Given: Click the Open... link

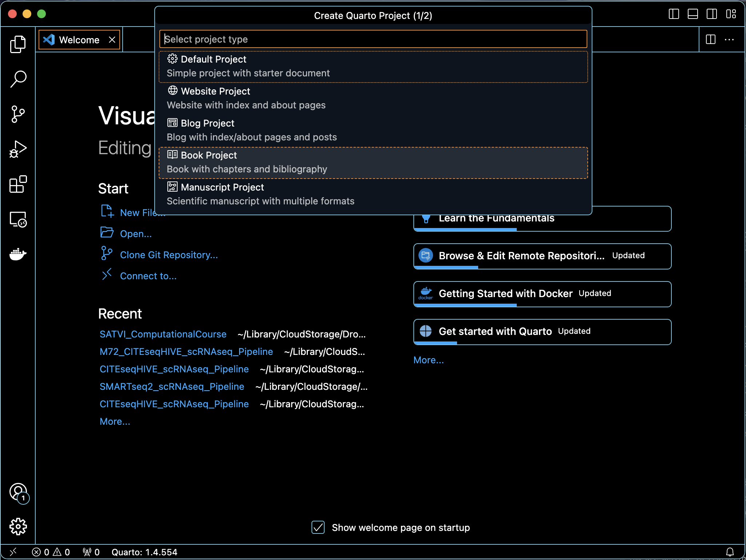Looking at the screenshot, I should (136, 234).
